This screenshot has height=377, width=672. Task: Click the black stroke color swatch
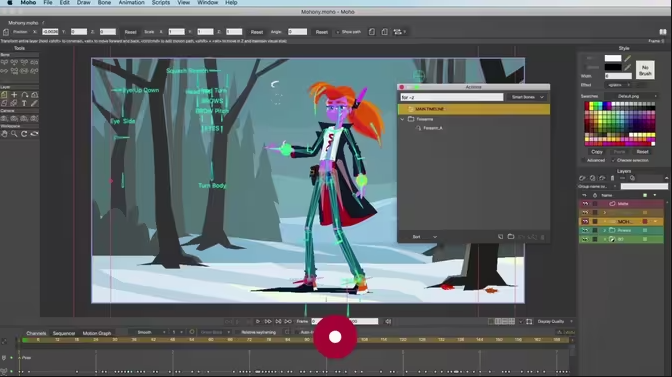click(613, 67)
